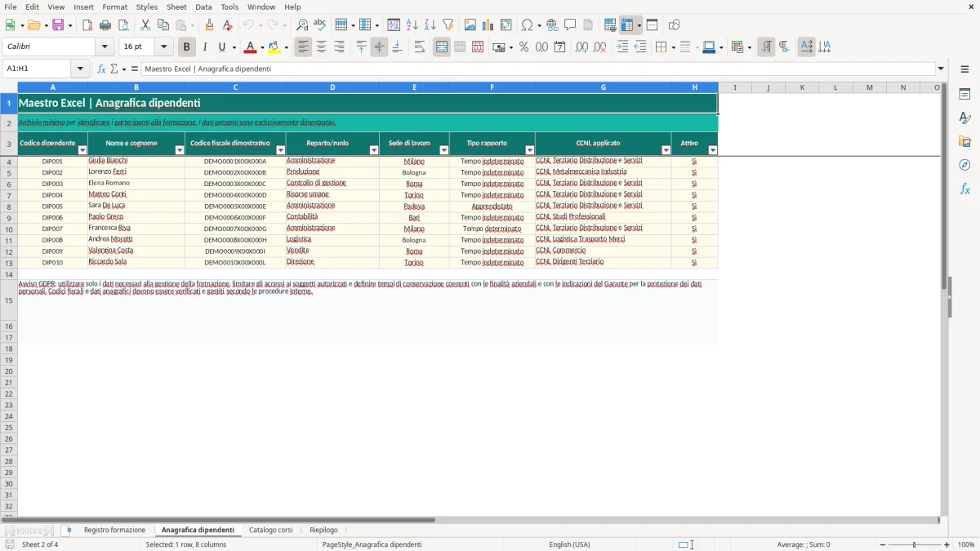Open the Format menu

(x=114, y=7)
